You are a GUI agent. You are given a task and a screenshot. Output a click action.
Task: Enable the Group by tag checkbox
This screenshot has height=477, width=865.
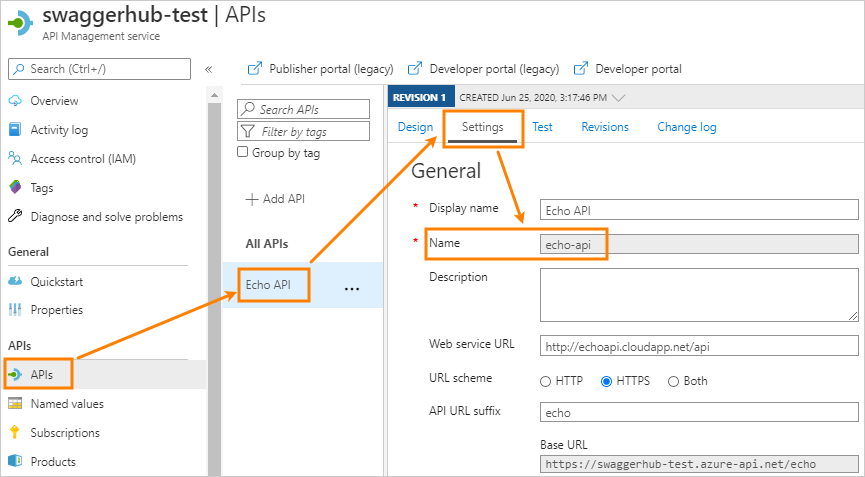pyautogui.click(x=242, y=153)
